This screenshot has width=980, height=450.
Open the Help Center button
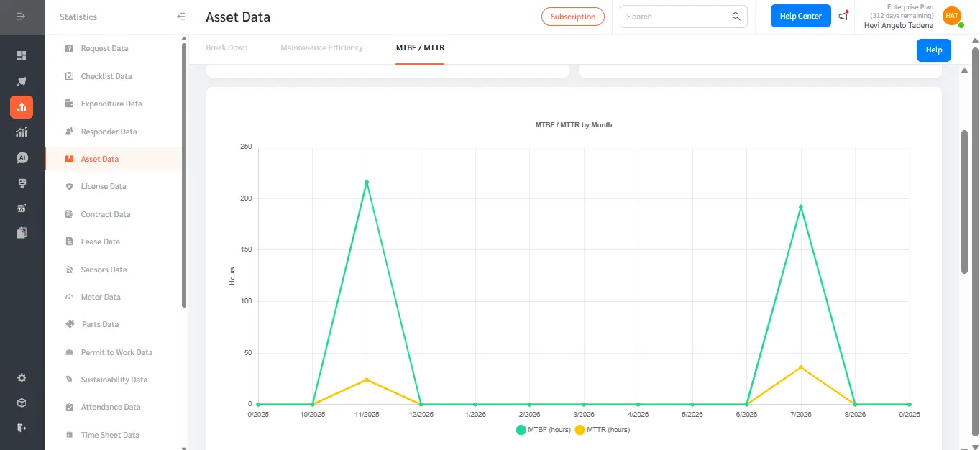800,16
